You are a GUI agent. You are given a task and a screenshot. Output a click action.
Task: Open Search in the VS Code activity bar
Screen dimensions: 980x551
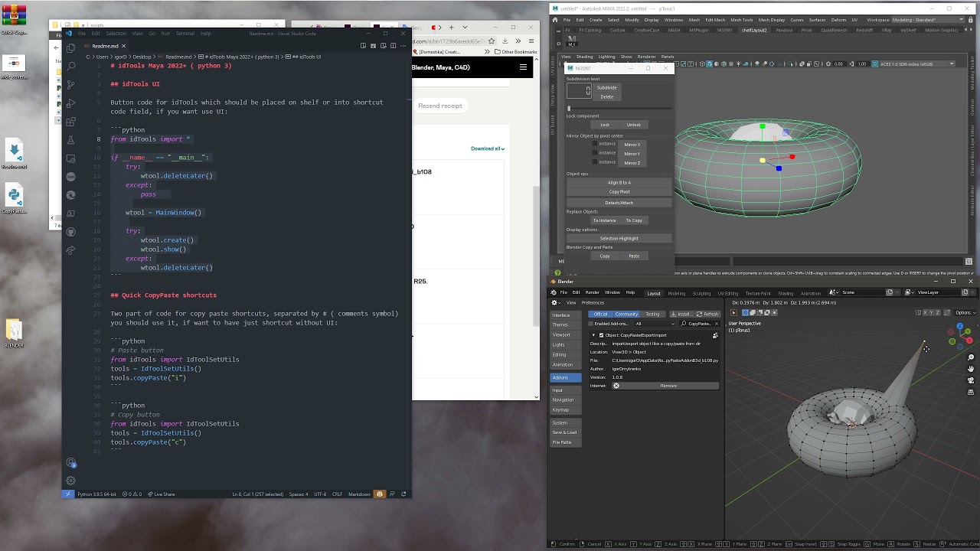pyautogui.click(x=71, y=66)
